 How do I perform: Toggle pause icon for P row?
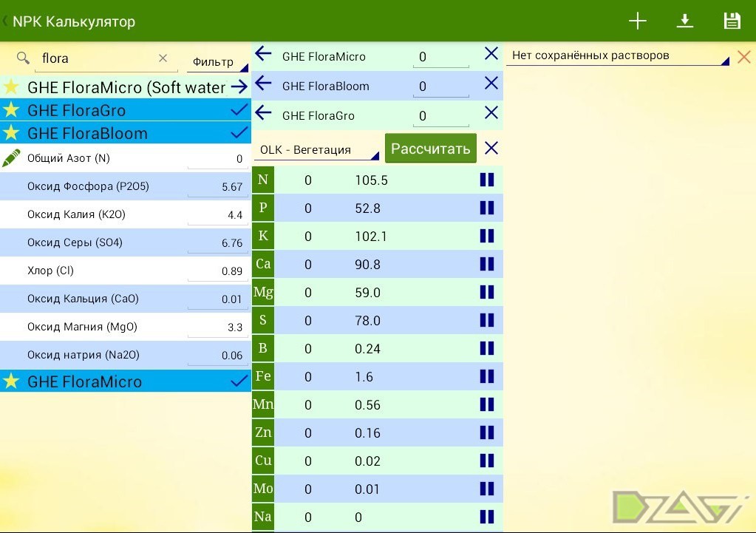point(487,208)
